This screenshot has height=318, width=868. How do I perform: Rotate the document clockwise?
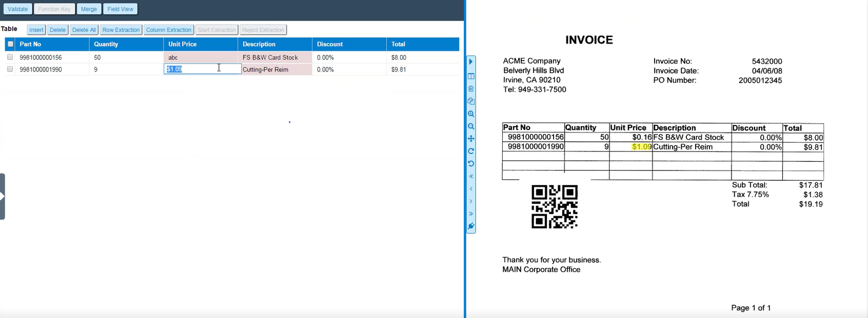tap(471, 151)
